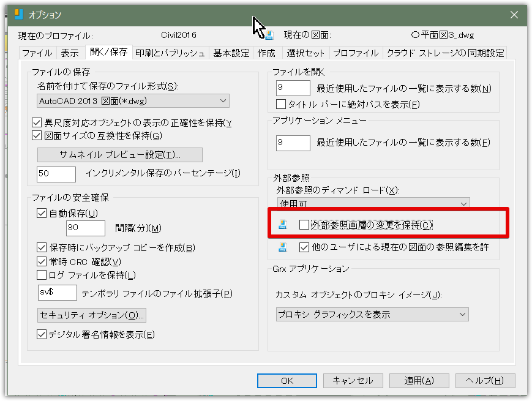Confirm with the OK button
532x401 pixels.
click(287, 381)
